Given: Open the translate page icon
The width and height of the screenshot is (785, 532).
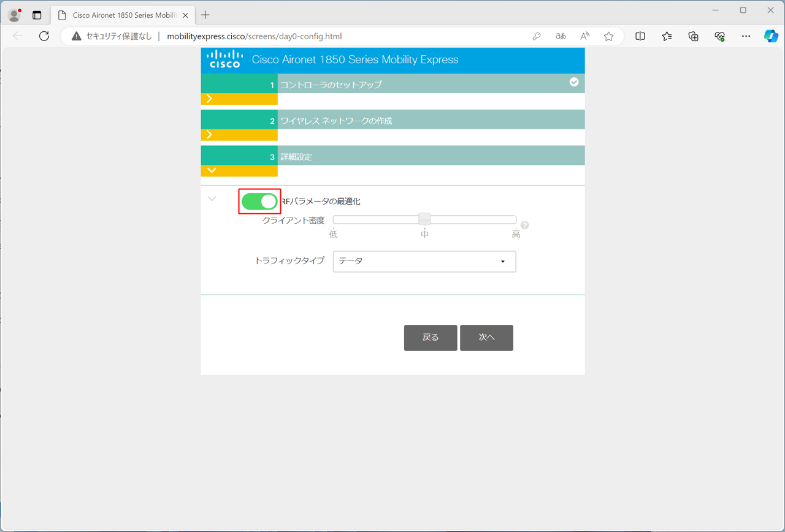Looking at the screenshot, I should pos(561,36).
